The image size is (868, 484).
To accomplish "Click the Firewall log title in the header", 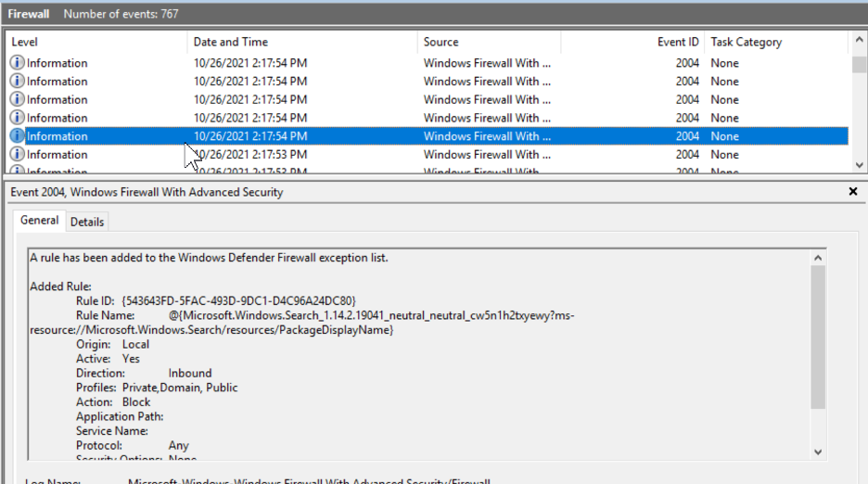I will coord(28,14).
